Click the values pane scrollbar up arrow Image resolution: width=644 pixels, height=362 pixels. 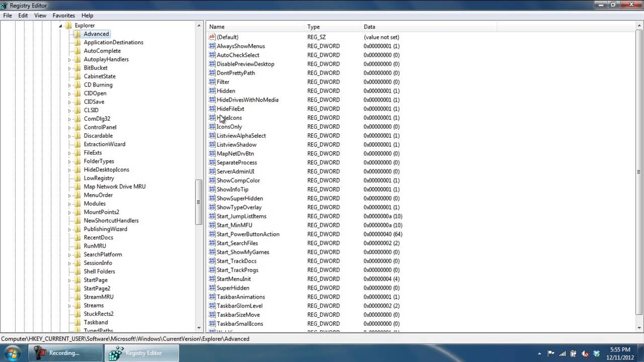[x=639, y=26]
